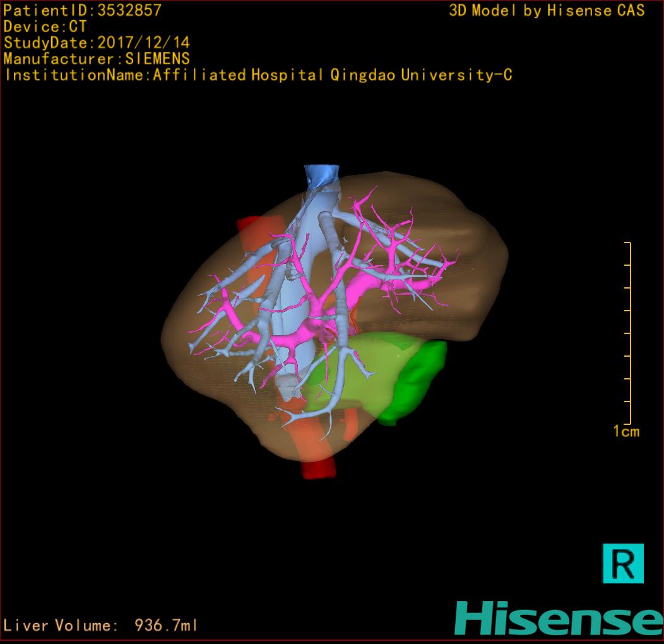The image size is (664, 644).
Task: Click the blue vessel cap atop the liver
Action: (x=321, y=175)
